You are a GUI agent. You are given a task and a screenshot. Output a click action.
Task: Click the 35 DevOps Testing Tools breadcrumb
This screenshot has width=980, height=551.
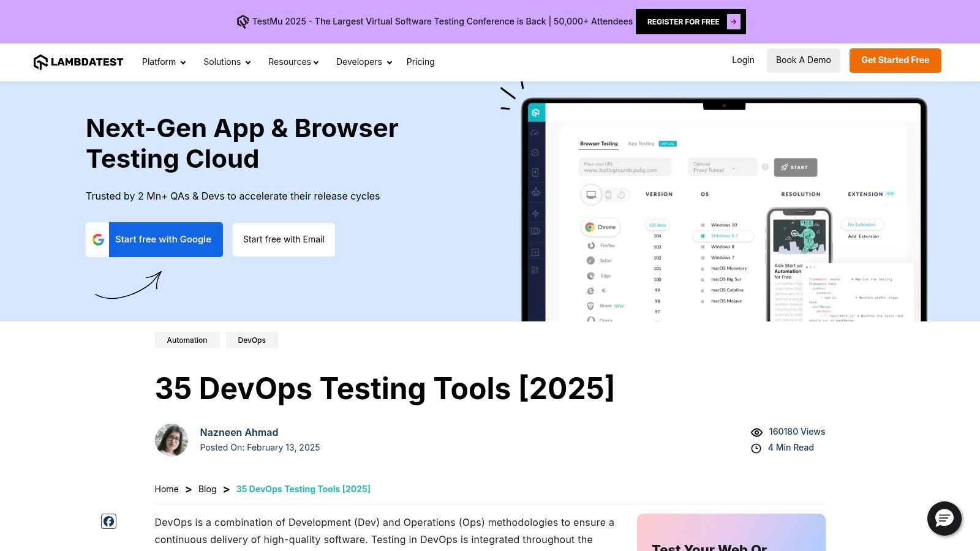pos(303,489)
